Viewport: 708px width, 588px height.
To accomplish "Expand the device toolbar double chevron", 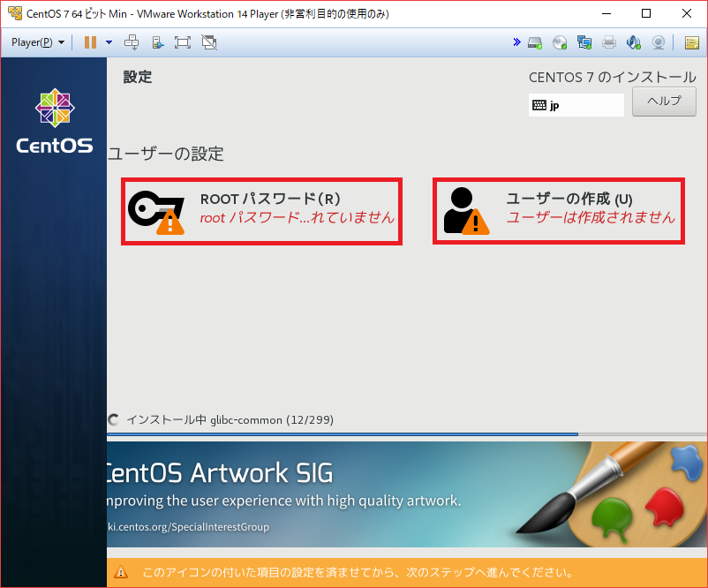I will [x=517, y=42].
